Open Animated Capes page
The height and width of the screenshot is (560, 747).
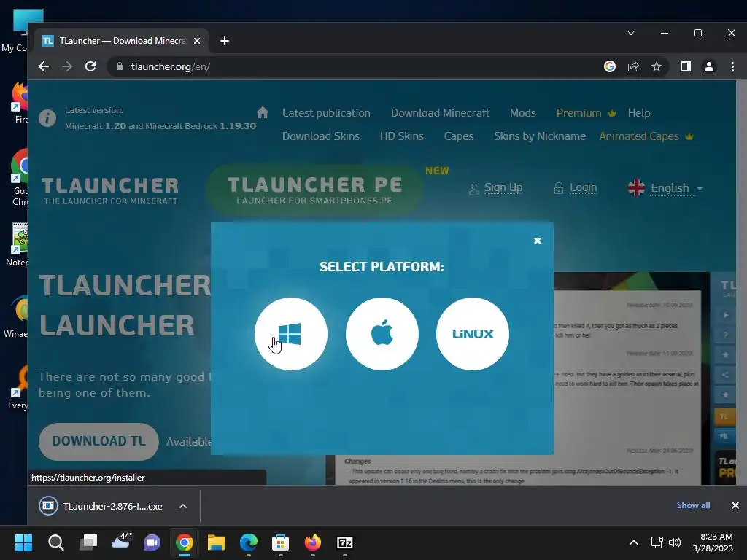[x=646, y=136]
